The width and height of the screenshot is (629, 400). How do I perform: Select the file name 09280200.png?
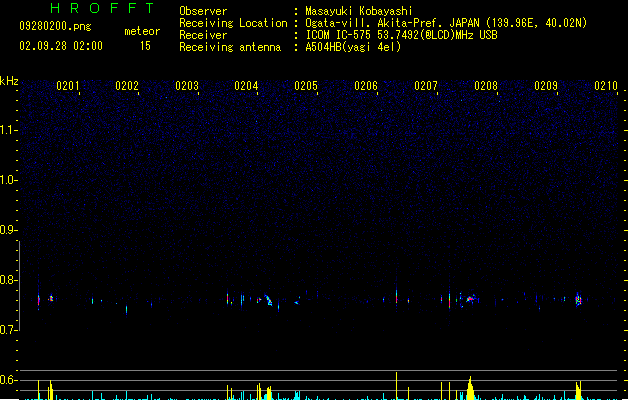pos(55,26)
